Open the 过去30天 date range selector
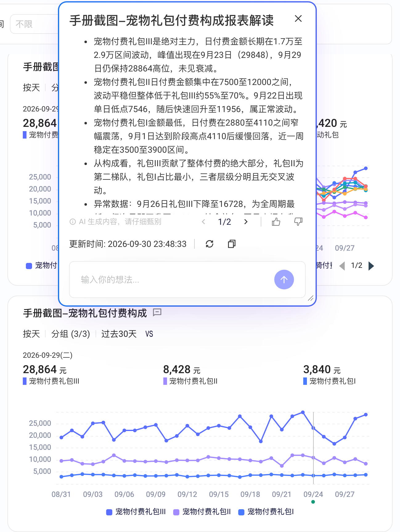Screen dimensions: 400x532 [119, 334]
